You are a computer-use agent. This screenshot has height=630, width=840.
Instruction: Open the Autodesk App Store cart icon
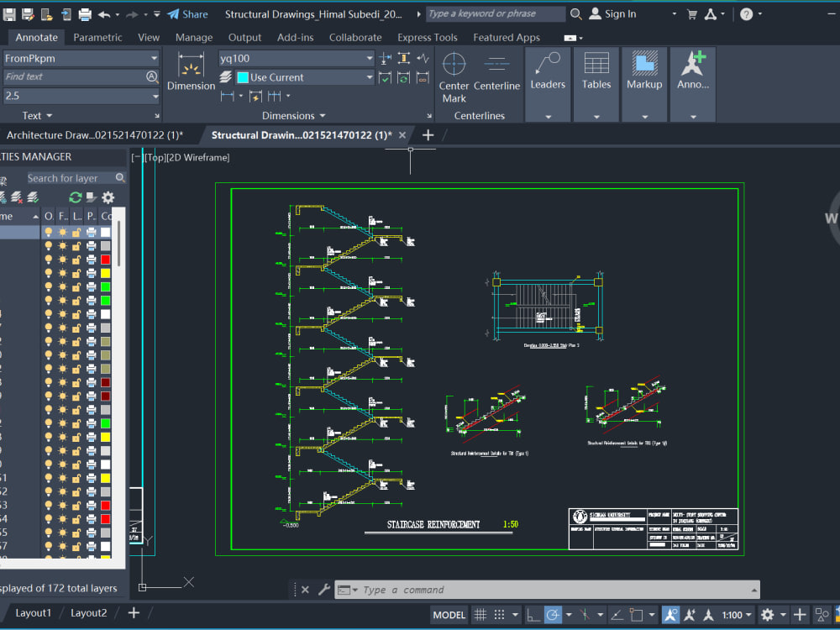click(x=692, y=14)
